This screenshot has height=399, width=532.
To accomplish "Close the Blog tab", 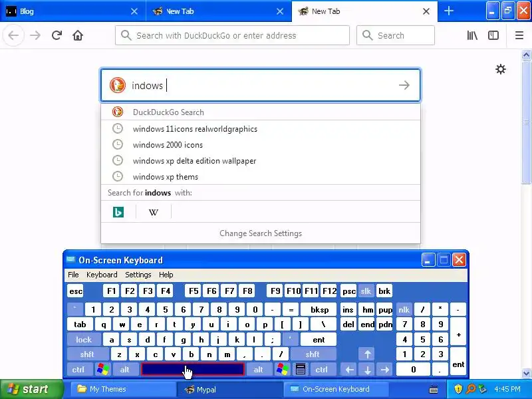I will (x=134, y=11).
